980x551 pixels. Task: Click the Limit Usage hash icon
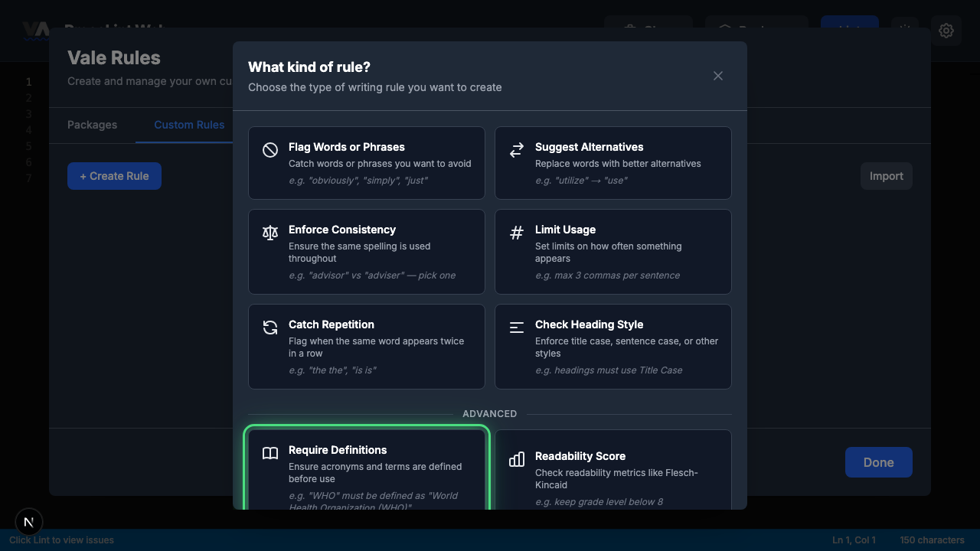[x=517, y=233]
